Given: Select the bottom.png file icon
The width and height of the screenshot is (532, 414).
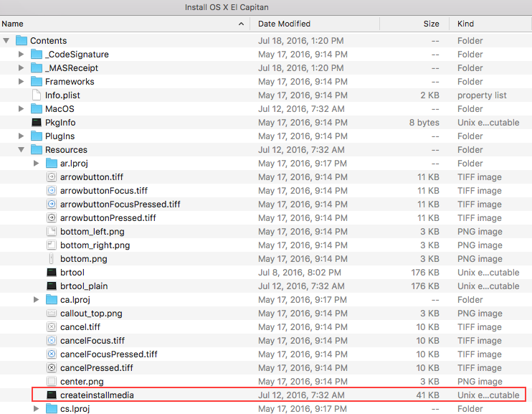Looking at the screenshot, I should pos(51,258).
